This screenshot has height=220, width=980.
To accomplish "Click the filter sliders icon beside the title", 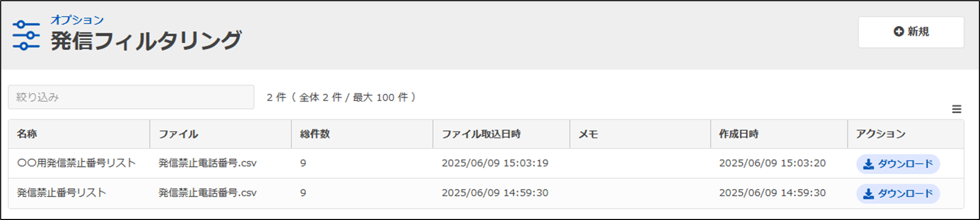I will [x=26, y=35].
